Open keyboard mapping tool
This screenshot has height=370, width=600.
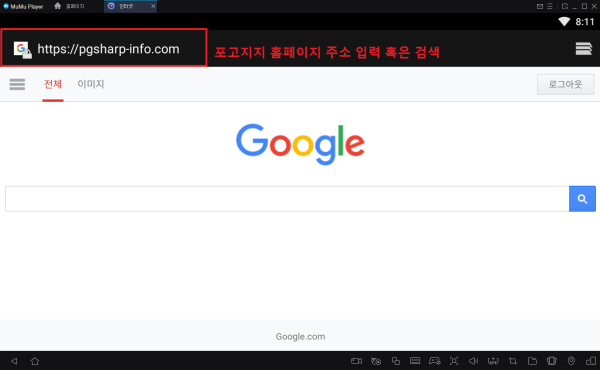coord(415,361)
